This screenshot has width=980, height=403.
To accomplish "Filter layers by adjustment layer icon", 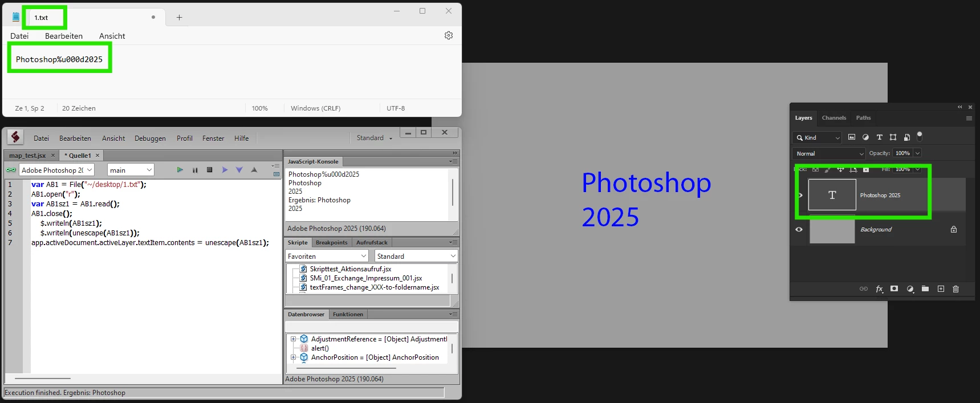I will pos(865,137).
